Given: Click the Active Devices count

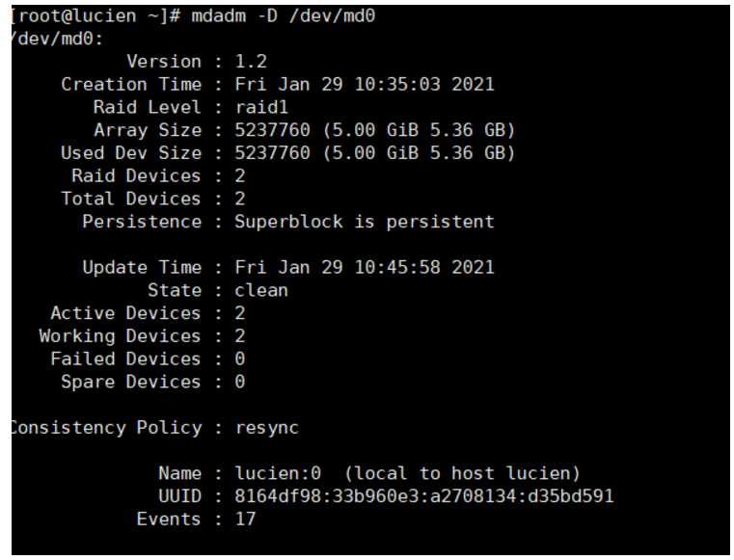Looking at the screenshot, I should [239, 313].
